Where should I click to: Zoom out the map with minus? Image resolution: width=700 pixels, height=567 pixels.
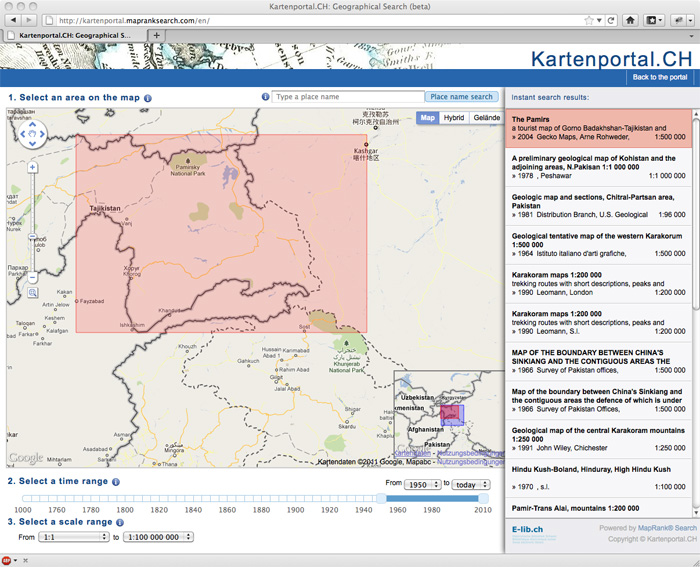click(x=32, y=277)
